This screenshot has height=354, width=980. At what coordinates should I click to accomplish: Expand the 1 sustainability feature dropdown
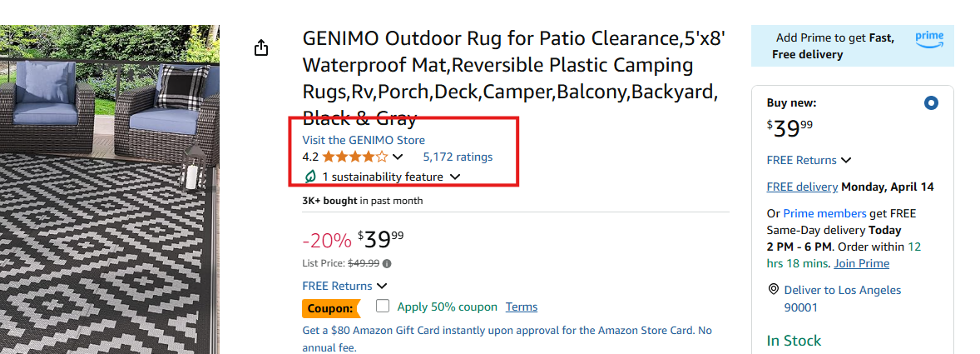tap(456, 177)
